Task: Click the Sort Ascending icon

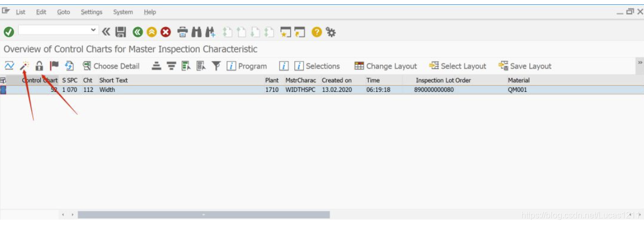Action: [156, 66]
